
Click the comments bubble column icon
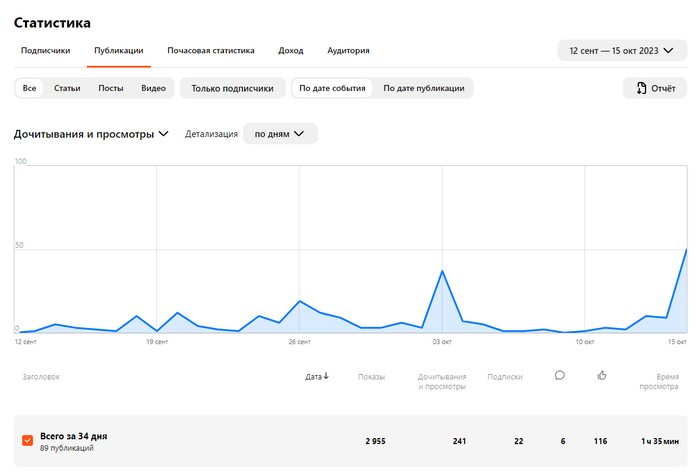(x=560, y=376)
